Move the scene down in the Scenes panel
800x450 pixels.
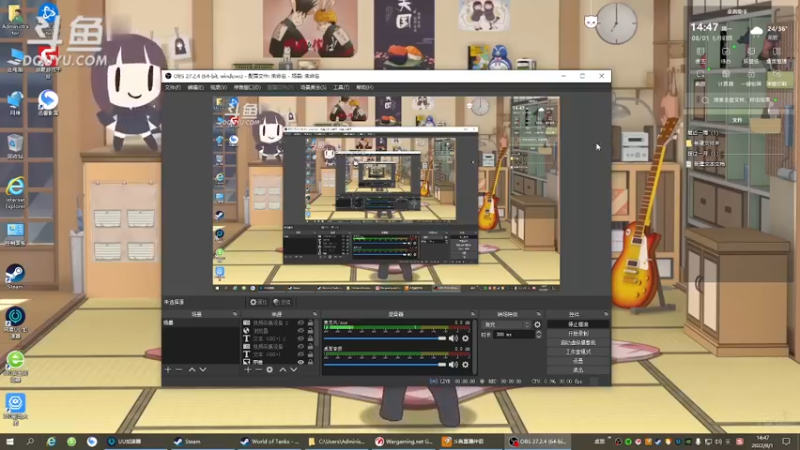click(203, 369)
